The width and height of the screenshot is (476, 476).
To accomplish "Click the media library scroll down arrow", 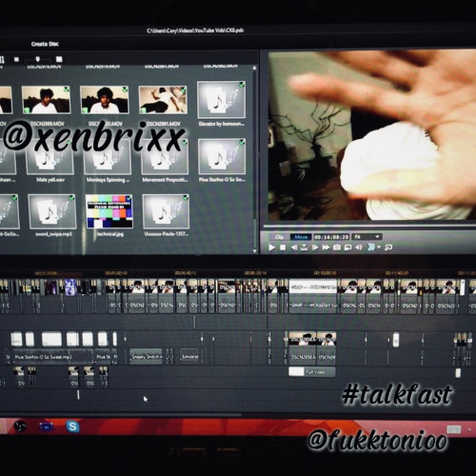I will (x=254, y=250).
